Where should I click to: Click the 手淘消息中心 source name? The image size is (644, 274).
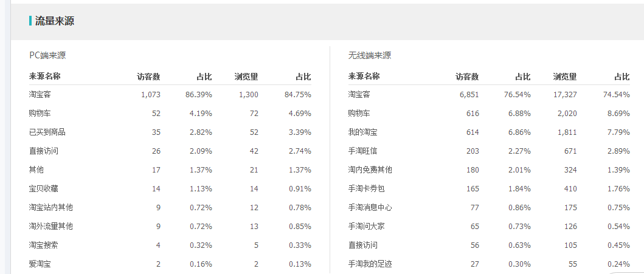(370, 208)
